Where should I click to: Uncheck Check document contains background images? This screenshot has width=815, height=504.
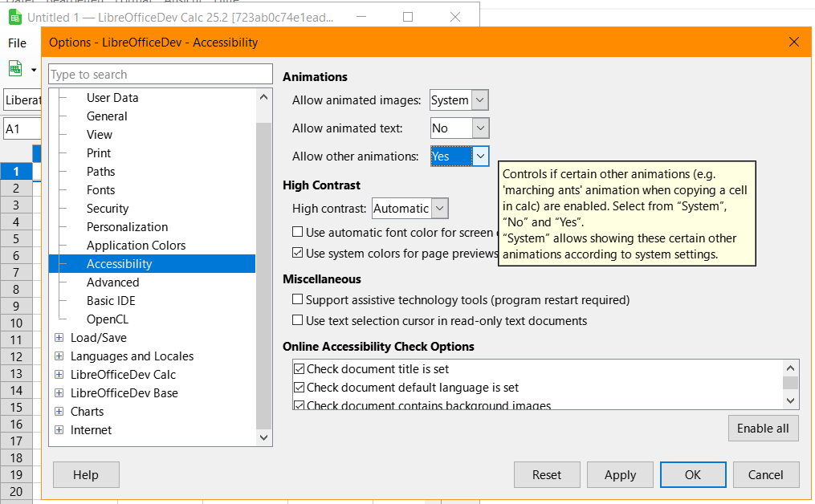(299, 405)
